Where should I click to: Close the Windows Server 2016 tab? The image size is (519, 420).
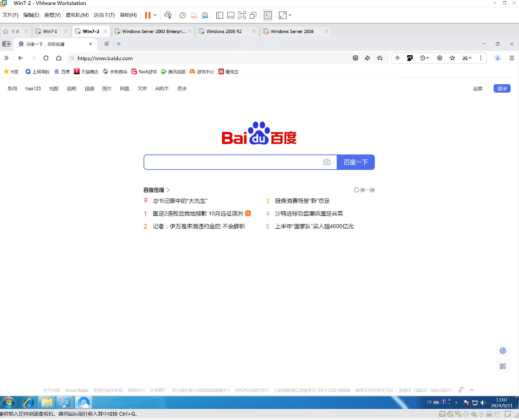click(326, 31)
